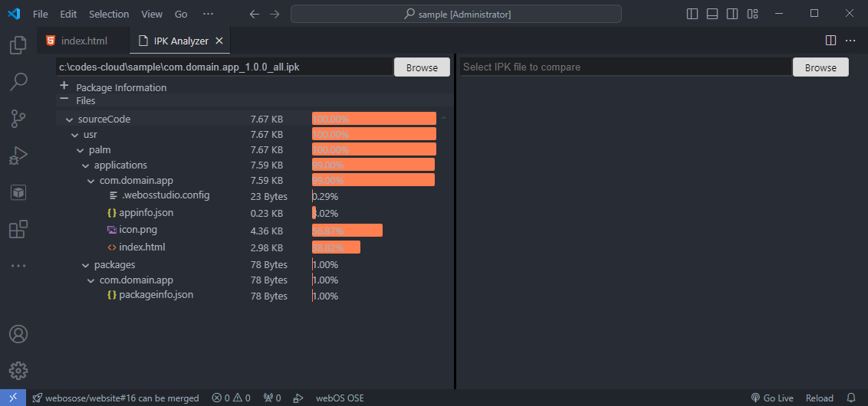This screenshot has width=868, height=406.
Task: Open the Extensions view
Action: point(18,229)
